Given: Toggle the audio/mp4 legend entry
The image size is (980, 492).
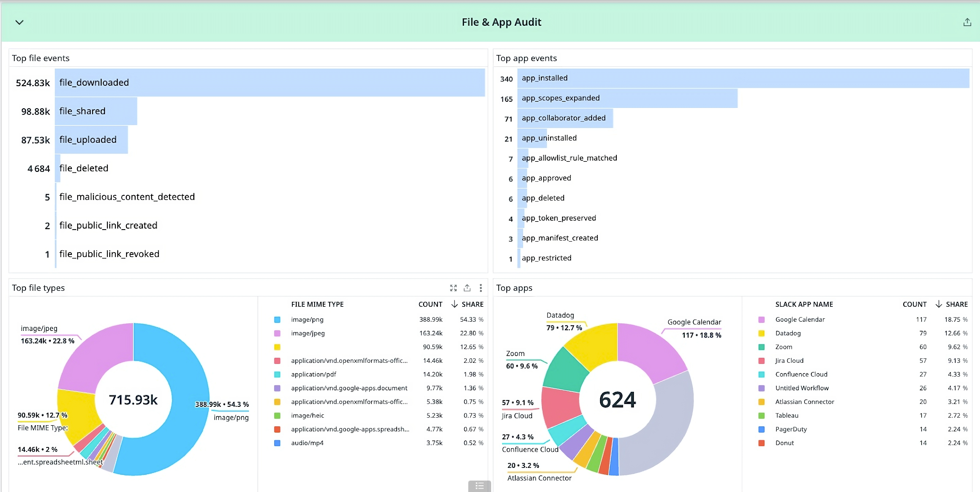Looking at the screenshot, I should pyautogui.click(x=307, y=443).
